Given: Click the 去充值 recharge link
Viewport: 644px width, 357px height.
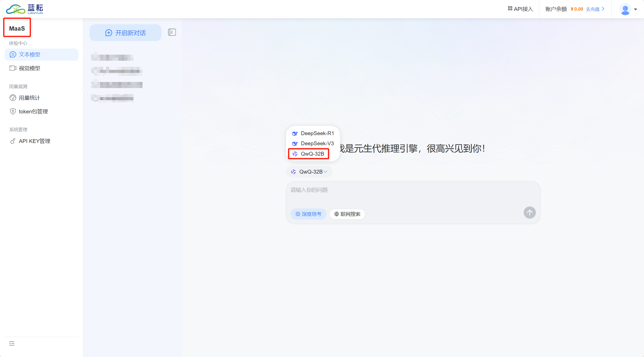Looking at the screenshot, I should click(x=593, y=9).
